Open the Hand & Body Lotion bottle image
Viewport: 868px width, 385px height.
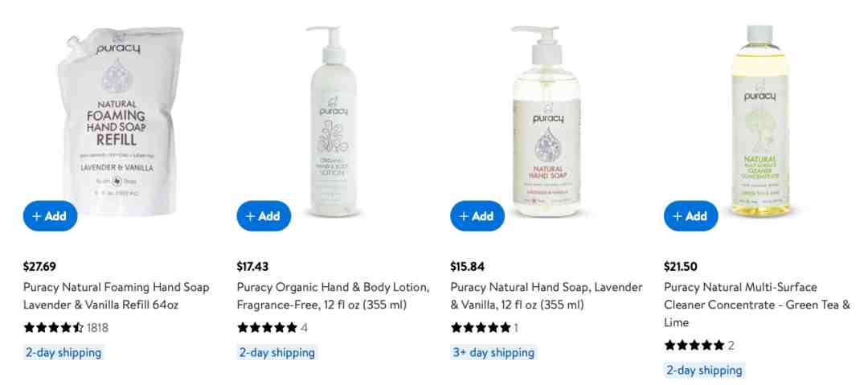334,121
